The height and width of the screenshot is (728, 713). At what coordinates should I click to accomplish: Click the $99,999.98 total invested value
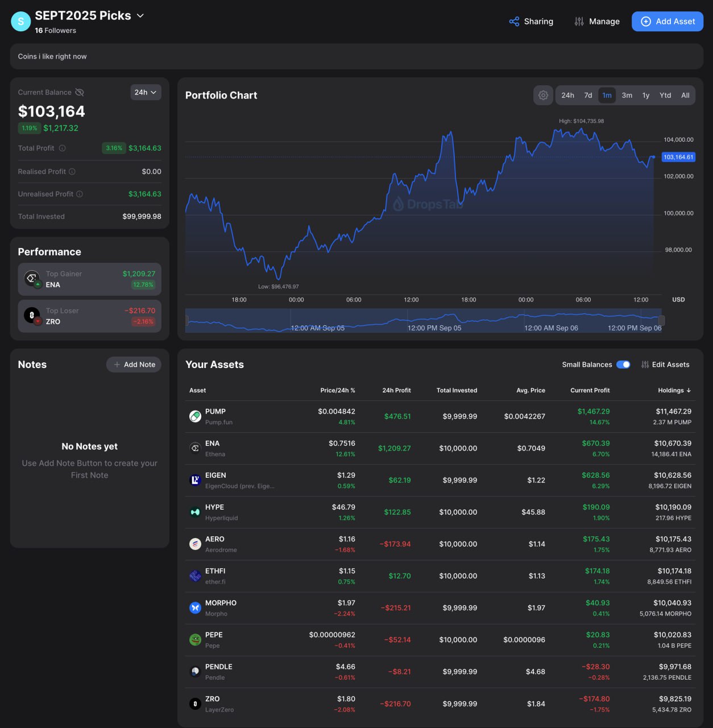click(x=142, y=217)
